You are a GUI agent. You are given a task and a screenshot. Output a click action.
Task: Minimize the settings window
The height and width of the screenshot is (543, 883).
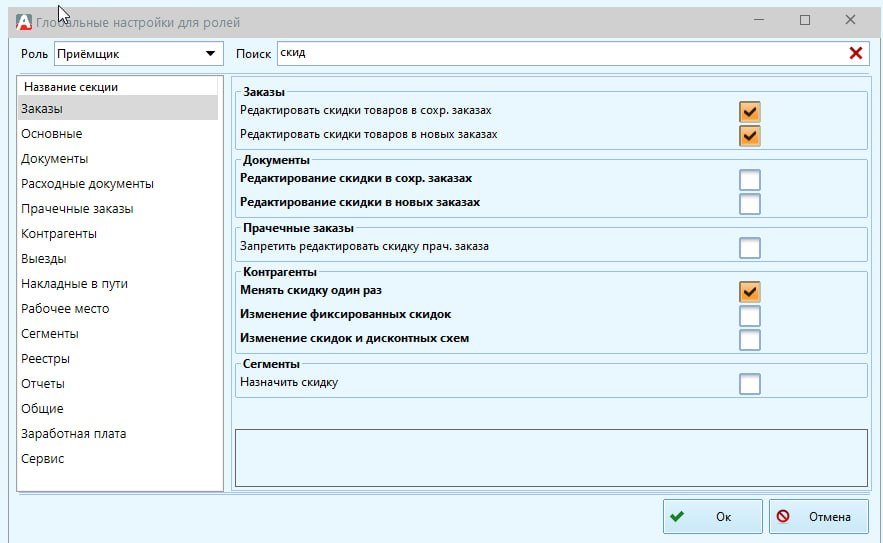click(759, 20)
